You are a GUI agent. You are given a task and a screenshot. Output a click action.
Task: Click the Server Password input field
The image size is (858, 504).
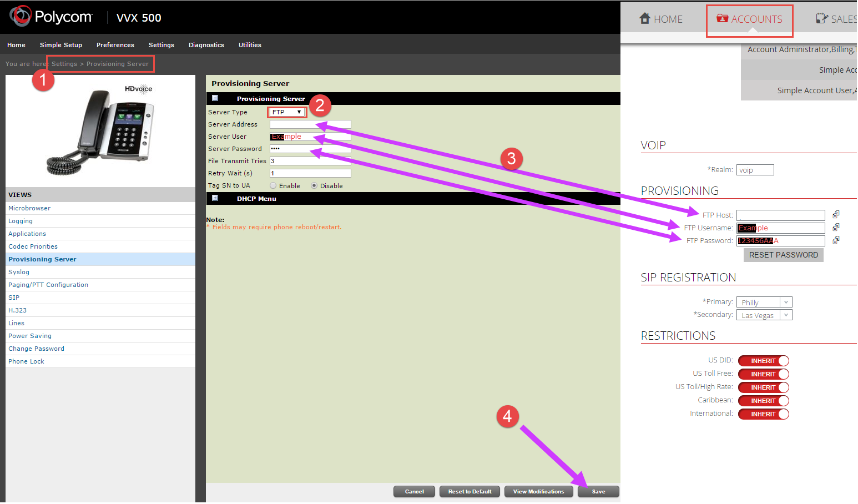click(310, 149)
